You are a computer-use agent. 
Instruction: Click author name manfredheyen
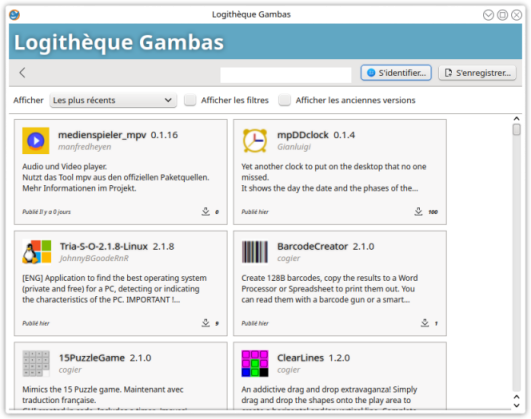(x=84, y=147)
